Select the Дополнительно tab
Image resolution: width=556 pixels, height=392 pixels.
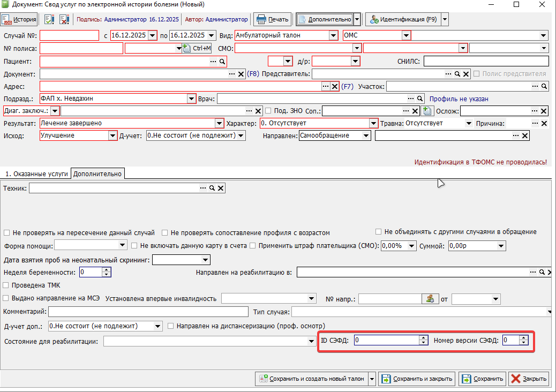(97, 174)
